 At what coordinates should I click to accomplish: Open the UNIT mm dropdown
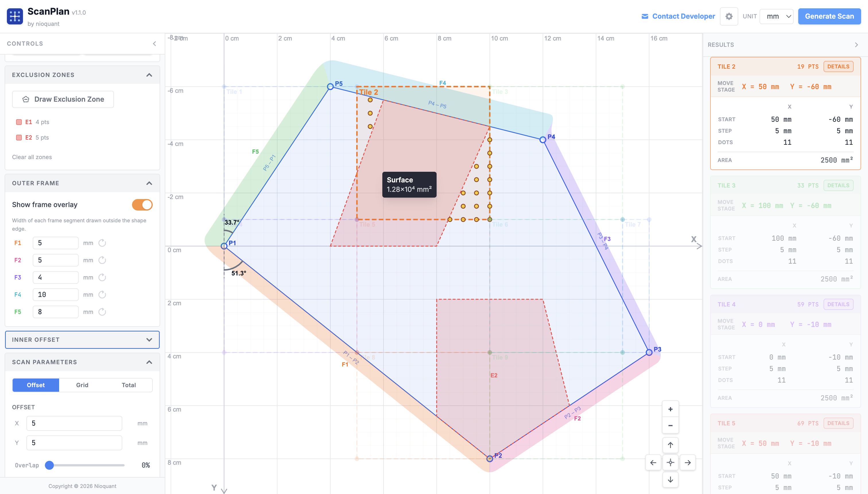pos(776,16)
